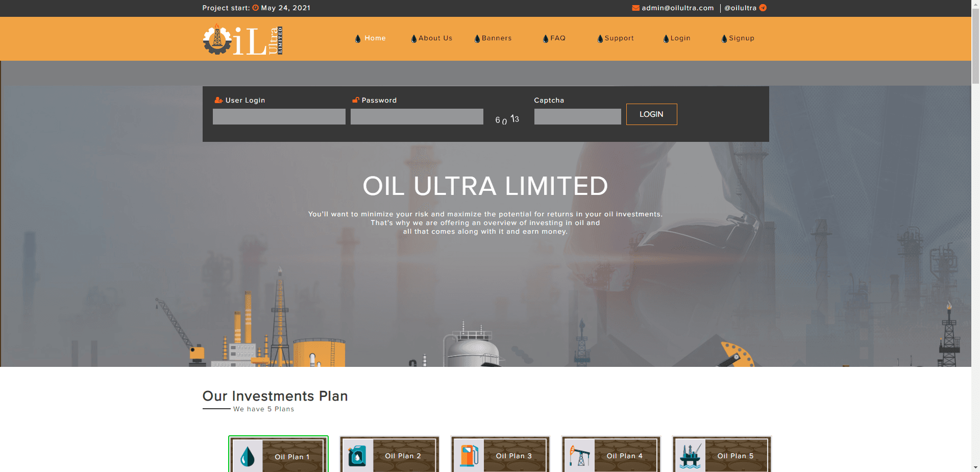Go to the Signup page

(x=741, y=38)
